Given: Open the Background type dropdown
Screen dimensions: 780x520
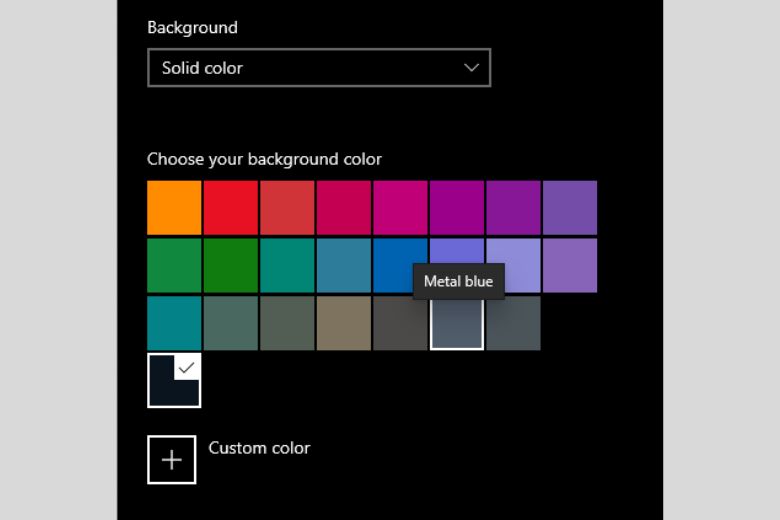Looking at the screenshot, I should point(319,68).
